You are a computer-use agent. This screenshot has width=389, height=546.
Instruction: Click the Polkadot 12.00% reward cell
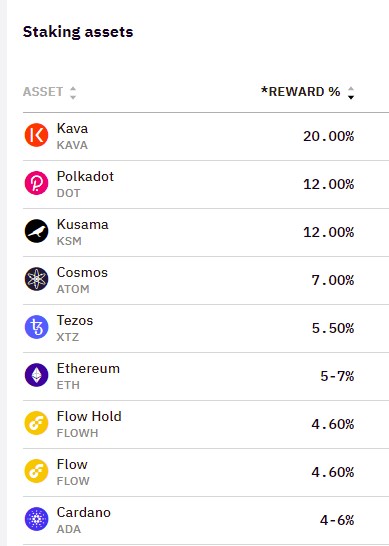click(x=329, y=184)
